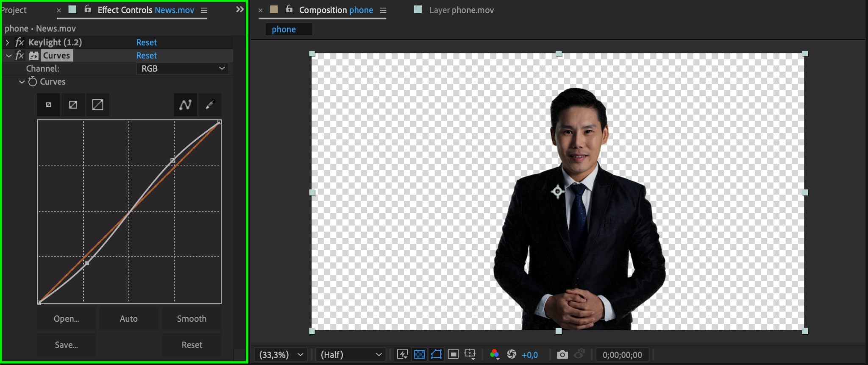Open the Half resolution dropdown
The width and height of the screenshot is (868, 365).
pos(351,354)
